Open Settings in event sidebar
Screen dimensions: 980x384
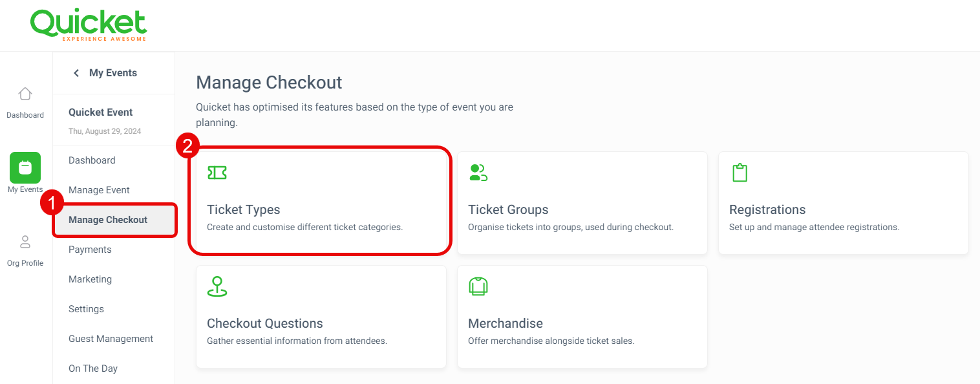[x=86, y=309]
